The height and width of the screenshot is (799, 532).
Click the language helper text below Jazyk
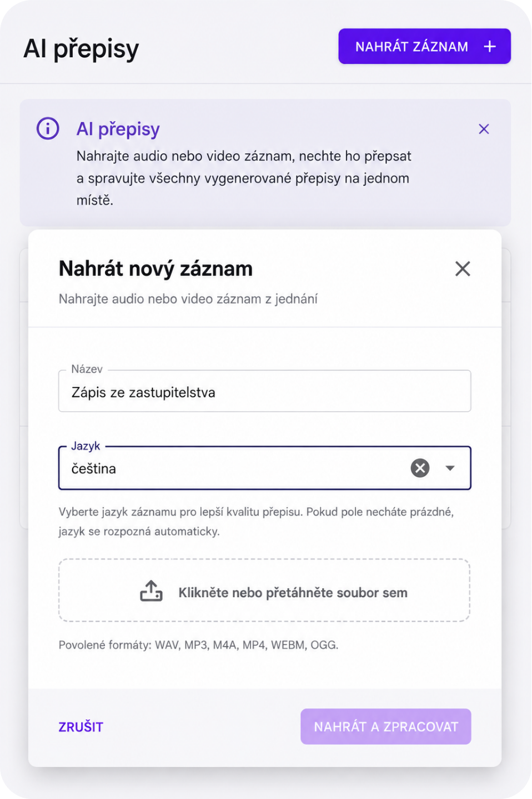click(x=257, y=521)
